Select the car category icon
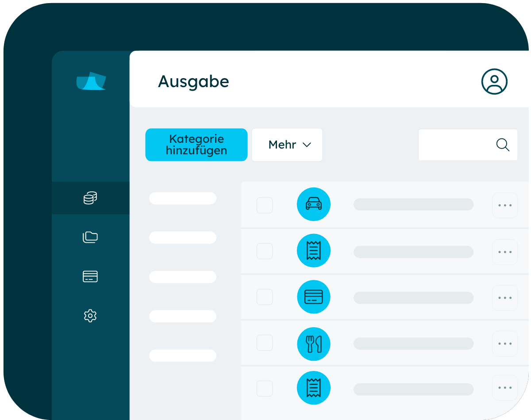The width and height of the screenshot is (531, 420). pyautogui.click(x=314, y=204)
